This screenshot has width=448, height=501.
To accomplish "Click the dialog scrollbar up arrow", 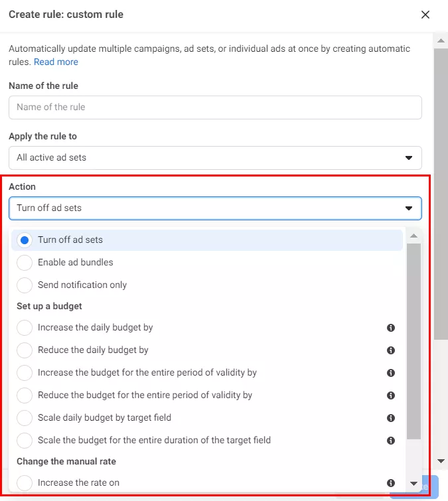I will pos(441,40).
